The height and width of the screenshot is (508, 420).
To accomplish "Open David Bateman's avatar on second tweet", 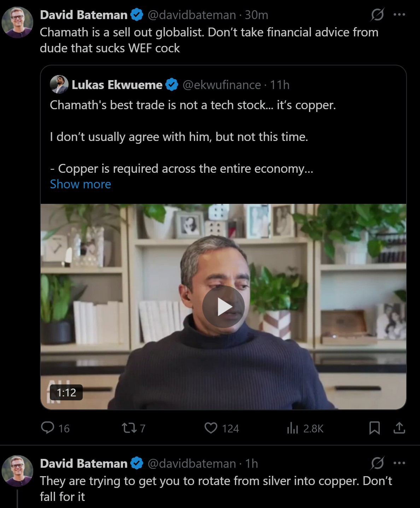I will [17, 471].
